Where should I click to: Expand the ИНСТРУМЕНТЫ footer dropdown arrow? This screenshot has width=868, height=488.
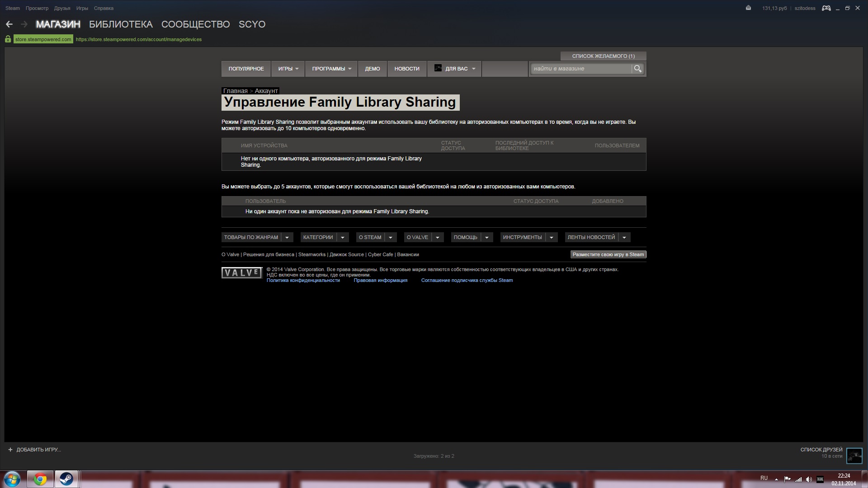coord(551,237)
